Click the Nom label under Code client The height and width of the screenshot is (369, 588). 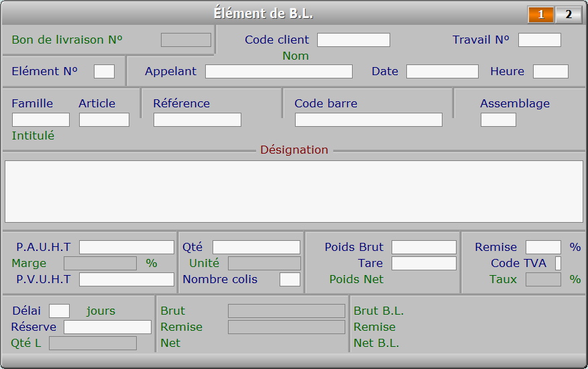(x=296, y=56)
